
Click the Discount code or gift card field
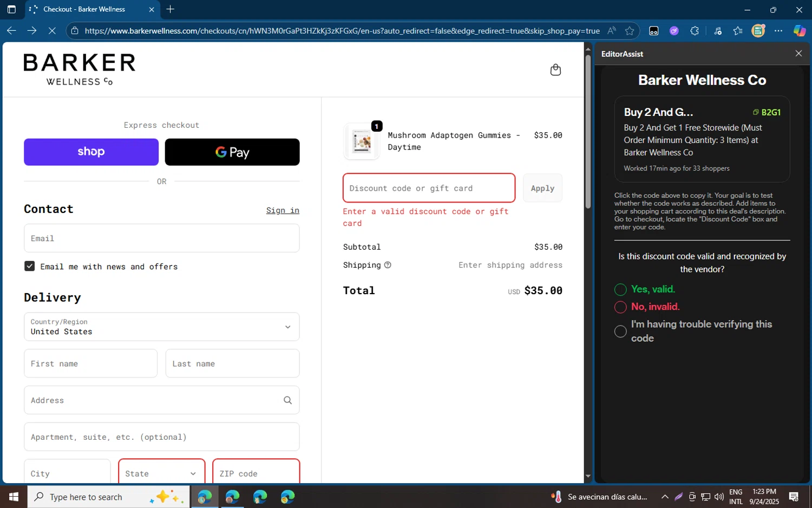tap(429, 188)
